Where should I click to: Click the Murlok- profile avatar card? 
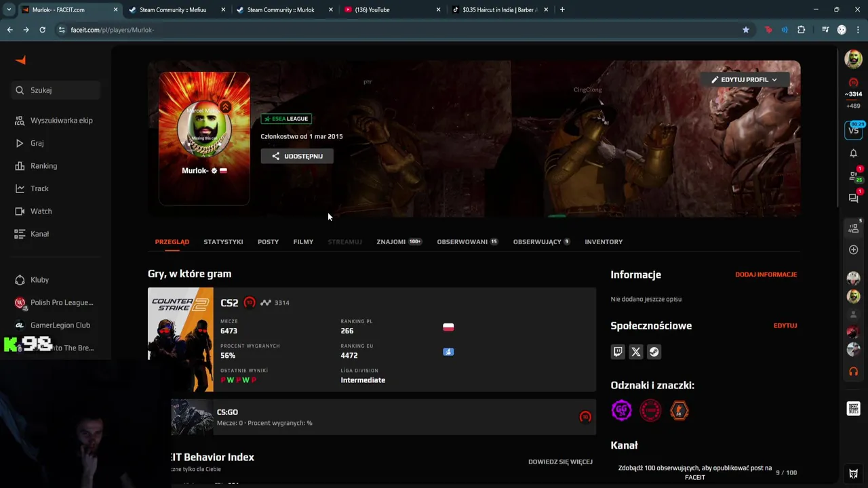[x=204, y=138]
